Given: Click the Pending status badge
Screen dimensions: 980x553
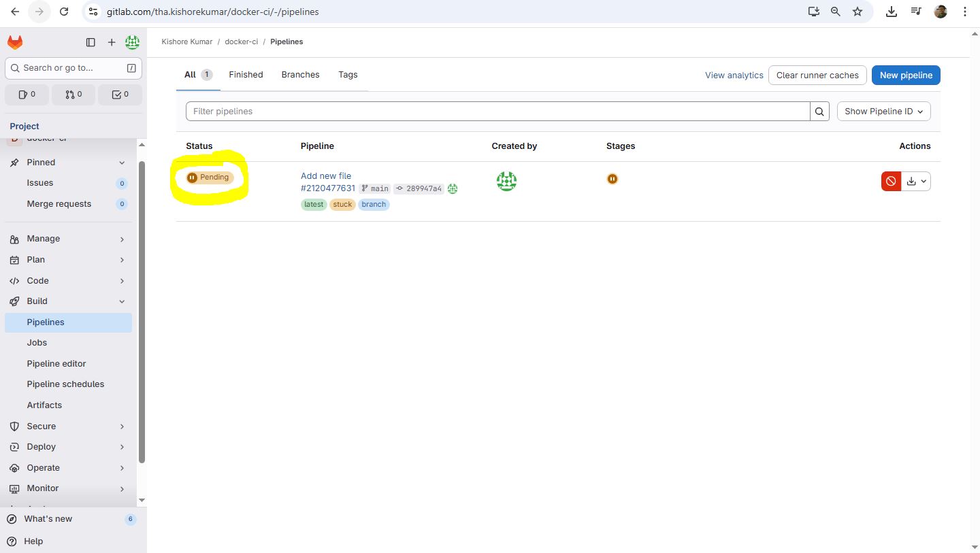Looking at the screenshot, I should pyautogui.click(x=210, y=178).
